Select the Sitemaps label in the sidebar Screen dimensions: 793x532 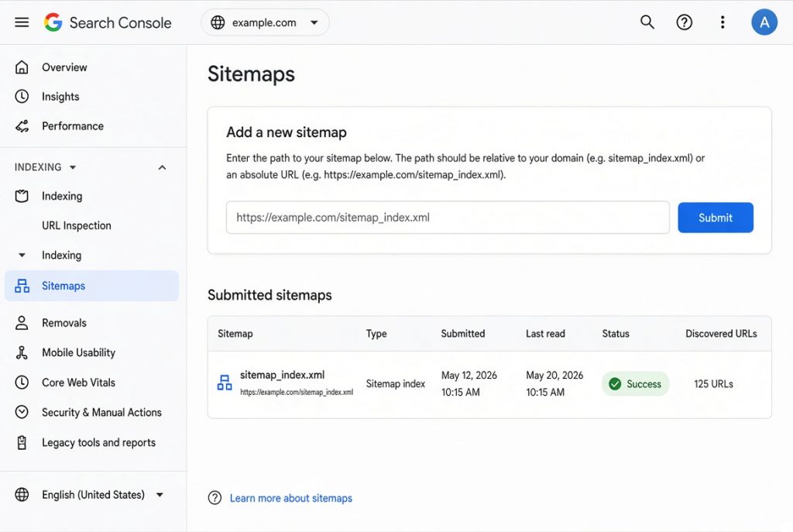pyautogui.click(x=64, y=286)
